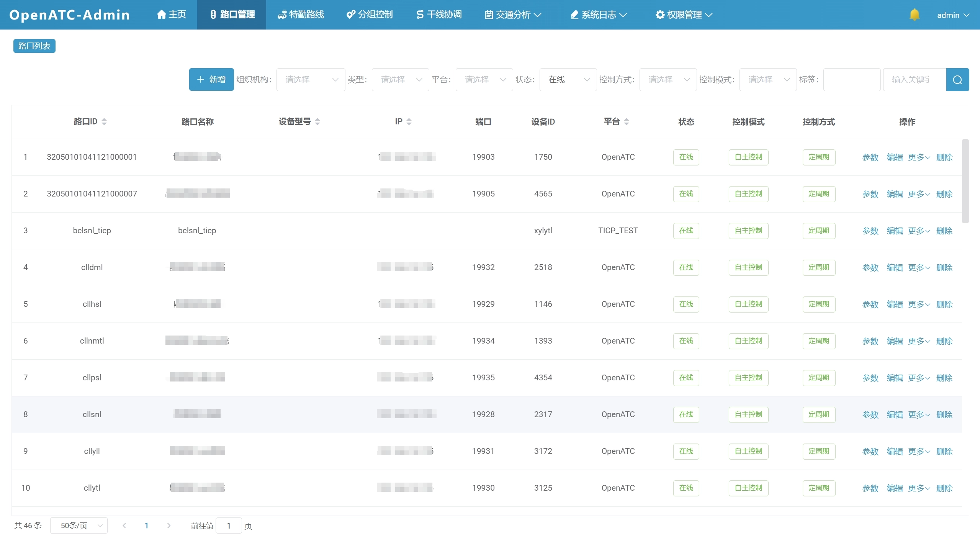Click the magnifier search button
The image size is (980, 537).
tap(957, 80)
